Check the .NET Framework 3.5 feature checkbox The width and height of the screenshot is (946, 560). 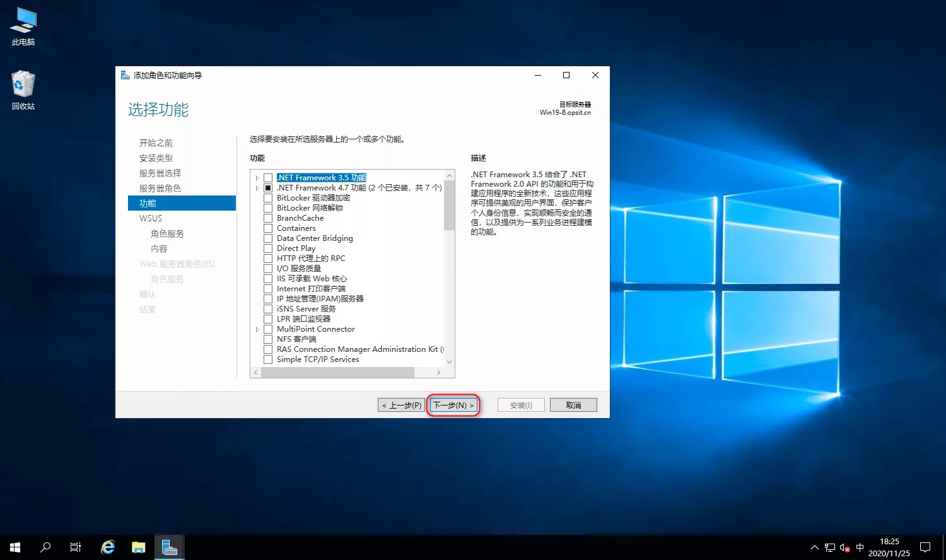pos(268,178)
